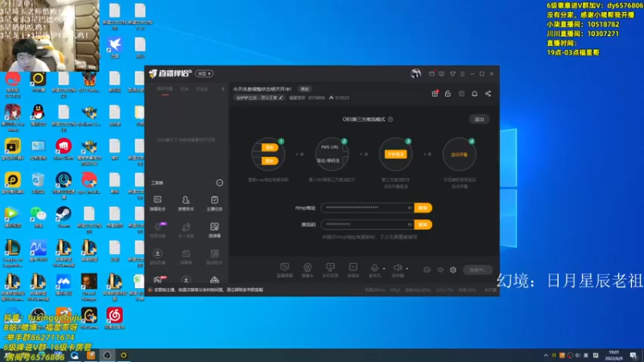Click the orange button in step 3 circle
644x362 pixels.
click(x=395, y=154)
